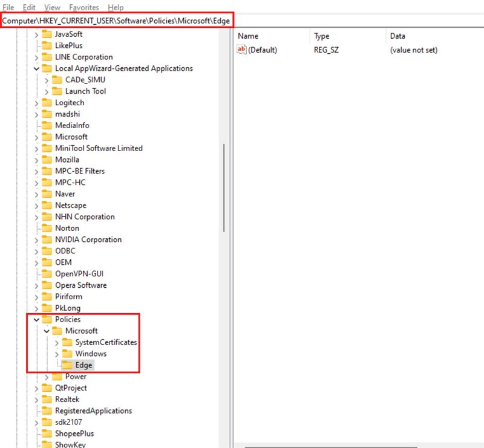Click the Realtek folder icon
The height and width of the screenshot is (448, 484).
tap(47, 399)
